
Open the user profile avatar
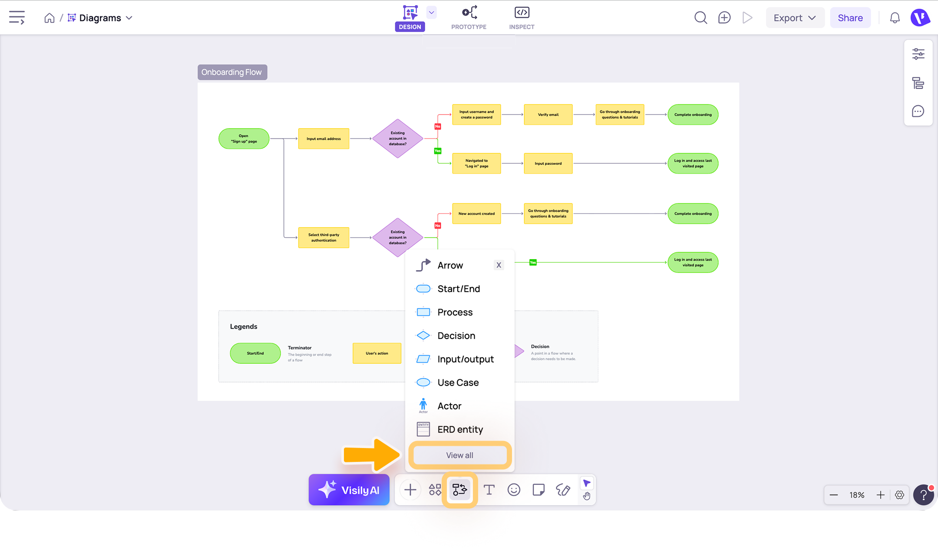tap(920, 18)
